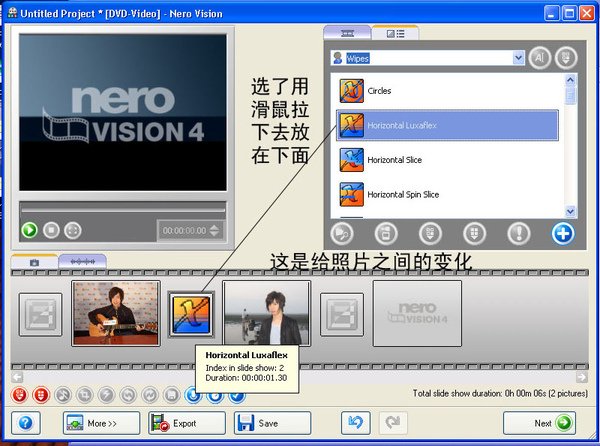
Task: Open the text and list tab
Action: coord(395,34)
